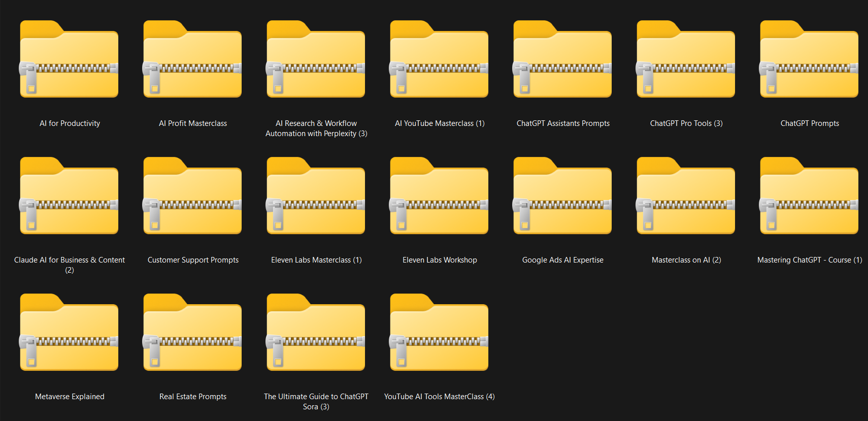Click the file name 'Customer Support Prompts'

click(193, 260)
